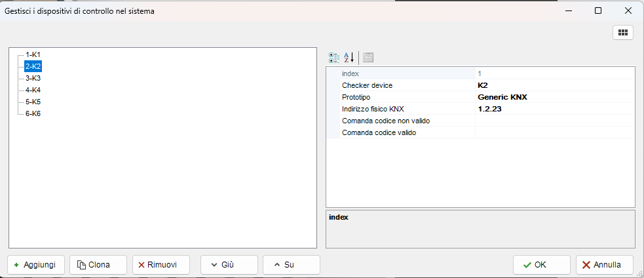
Task: Open the Property Pages icon
Action: click(368, 57)
